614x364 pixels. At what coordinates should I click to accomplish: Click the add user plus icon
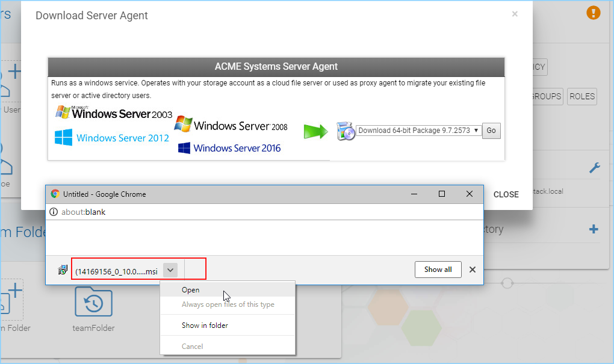[x=15, y=71]
